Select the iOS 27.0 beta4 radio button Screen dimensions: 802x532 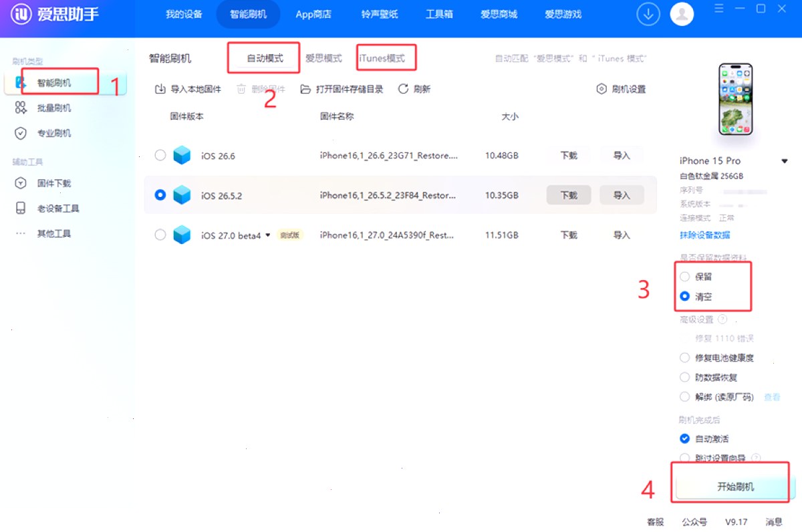point(160,235)
